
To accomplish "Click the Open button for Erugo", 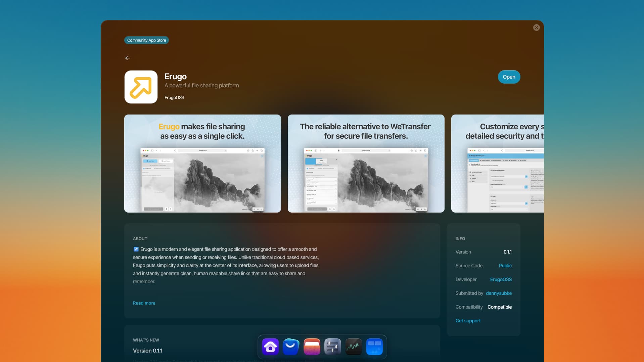I will click(x=509, y=77).
